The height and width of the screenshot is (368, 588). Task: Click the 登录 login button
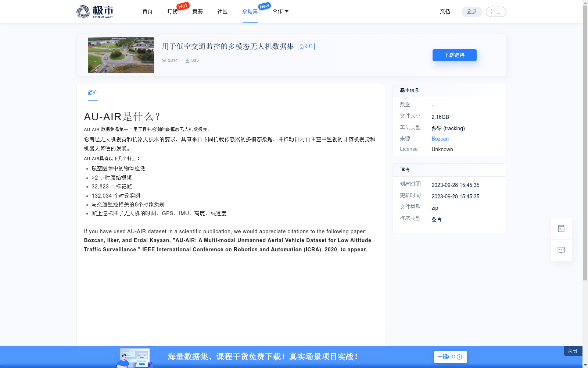(x=472, y=12)
